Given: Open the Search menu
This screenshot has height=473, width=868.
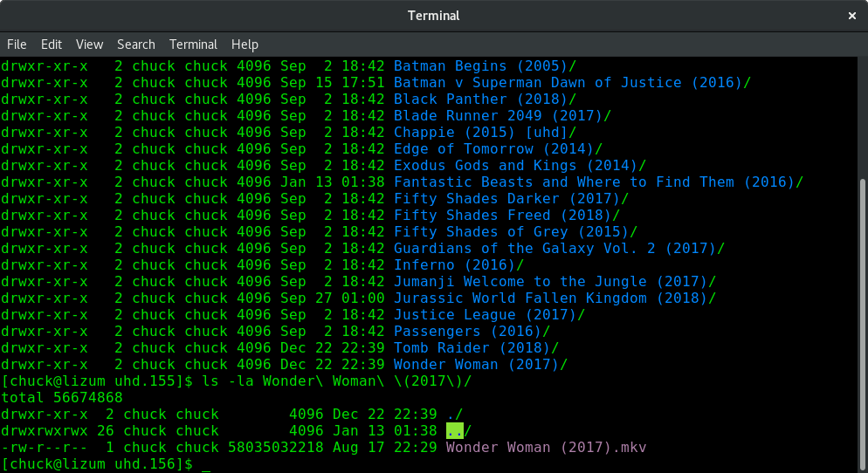Looking at the screenshot, I should point(135,45).
